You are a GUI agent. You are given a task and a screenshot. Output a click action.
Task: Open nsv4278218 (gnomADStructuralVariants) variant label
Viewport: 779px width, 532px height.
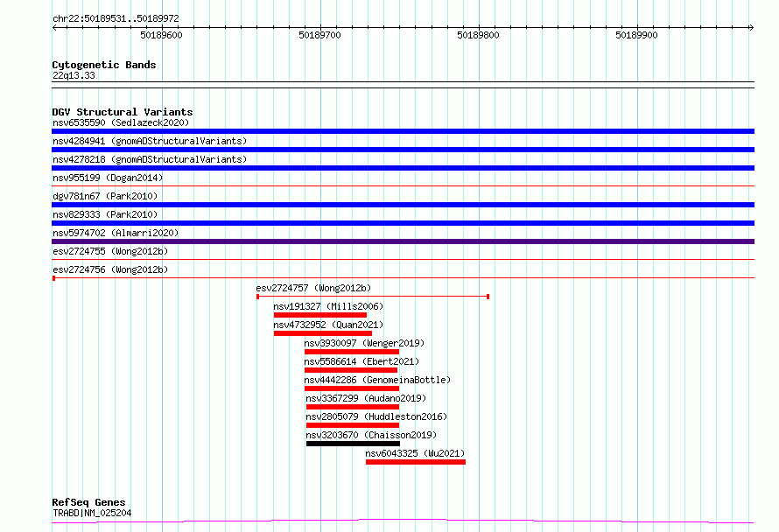[x=150, y=159]
